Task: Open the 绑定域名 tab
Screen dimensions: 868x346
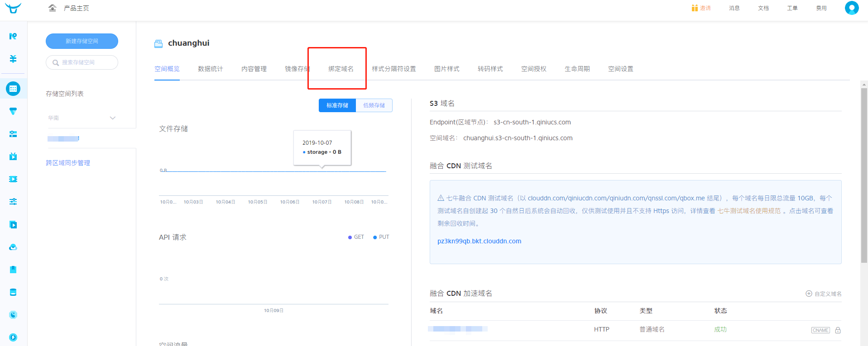Action: (341, 69)
